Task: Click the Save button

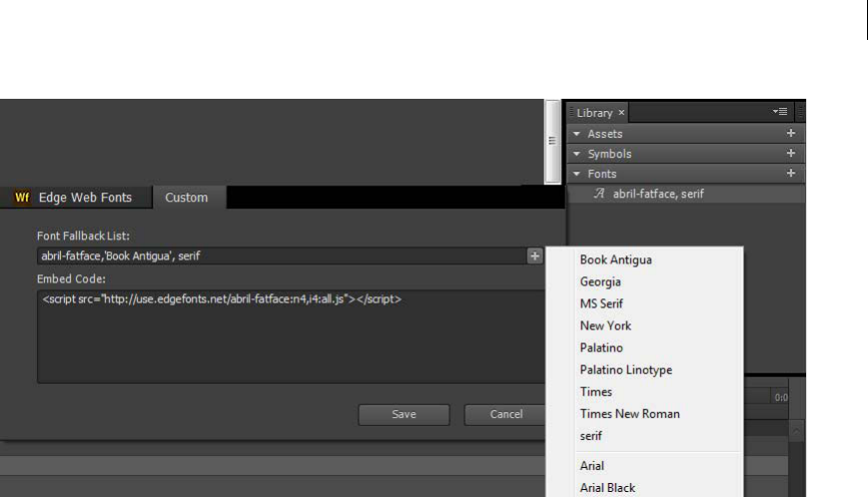Action: (404, 414)
